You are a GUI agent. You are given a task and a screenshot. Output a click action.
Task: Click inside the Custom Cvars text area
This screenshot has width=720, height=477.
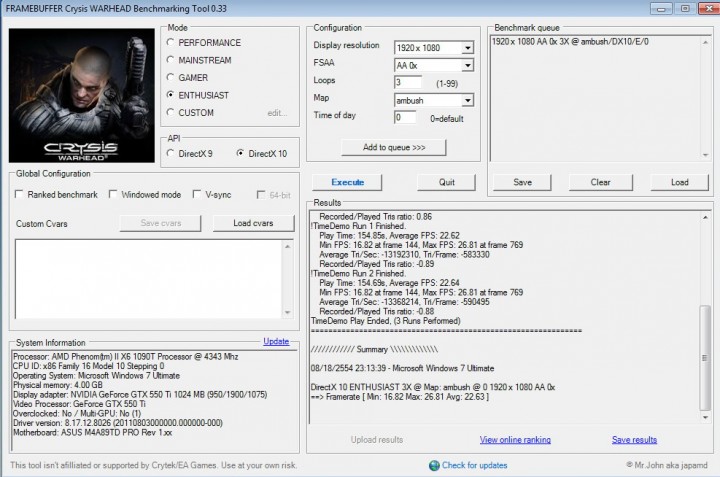click(x=148, y=279)
